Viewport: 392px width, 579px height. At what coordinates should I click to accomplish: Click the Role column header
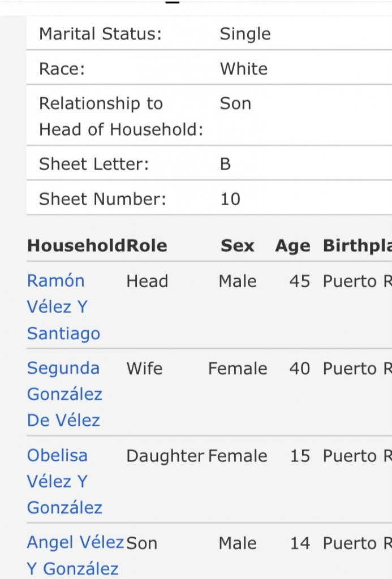click(x=147, y=246)
